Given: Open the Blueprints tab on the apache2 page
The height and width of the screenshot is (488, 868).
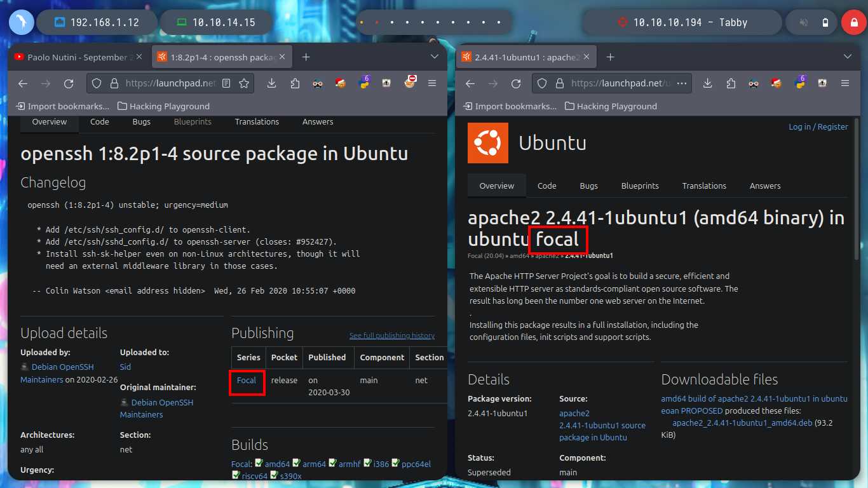Looking at the screenshot, I should (640, 186).
